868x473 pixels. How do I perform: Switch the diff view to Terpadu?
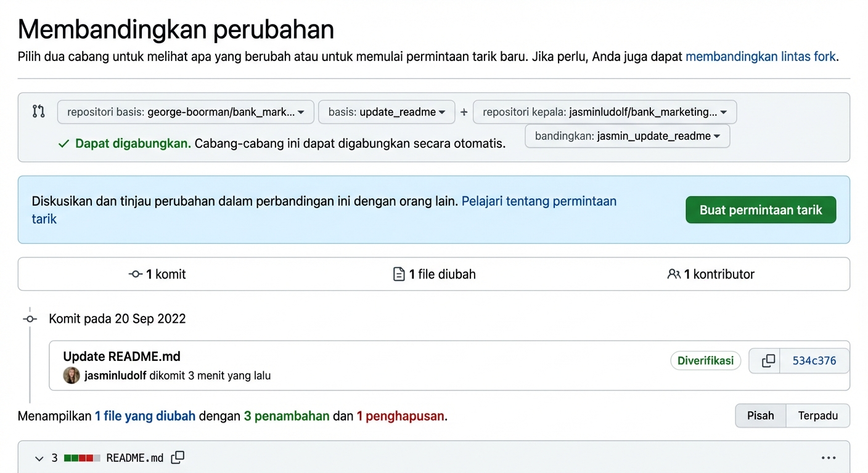[818, 416]
